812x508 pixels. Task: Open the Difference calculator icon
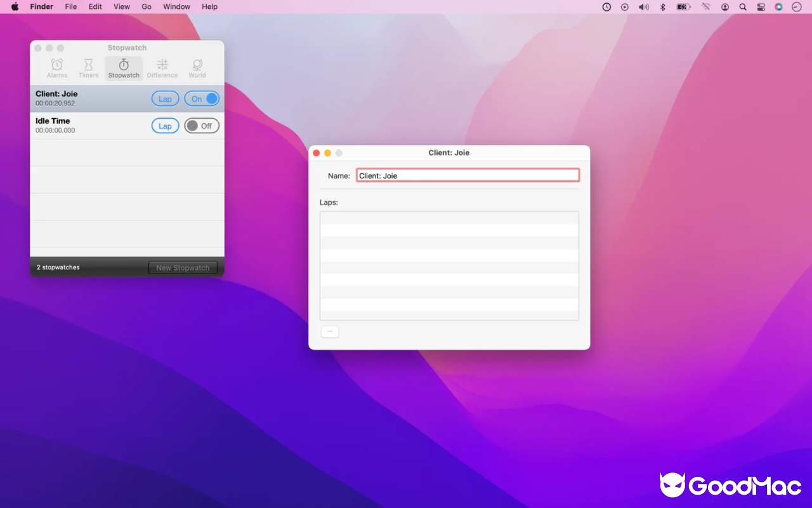coord(162,67)
